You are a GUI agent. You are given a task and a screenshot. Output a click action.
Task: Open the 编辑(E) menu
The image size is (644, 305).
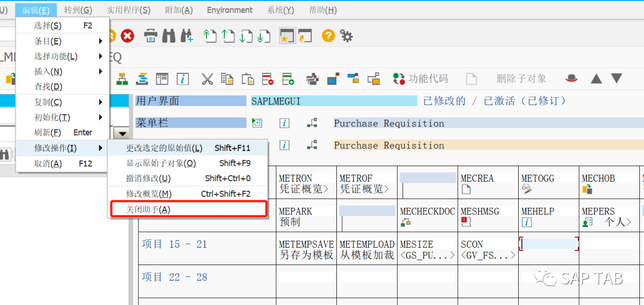click(x=36, y=10)
